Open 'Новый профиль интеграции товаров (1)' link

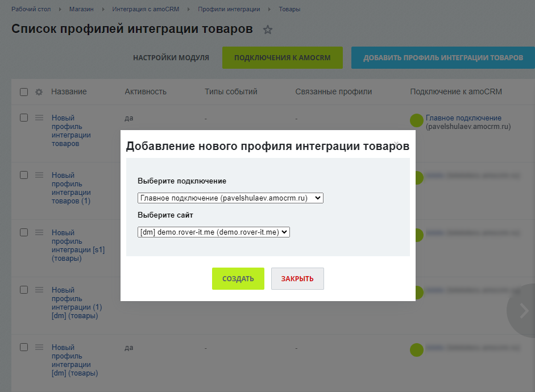[71, 188]
